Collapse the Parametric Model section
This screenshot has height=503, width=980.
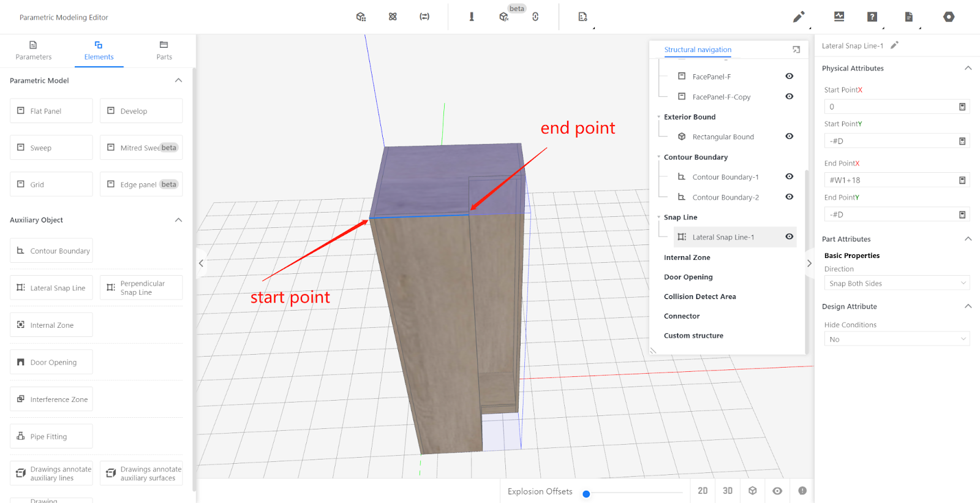(x=178, y=80)
